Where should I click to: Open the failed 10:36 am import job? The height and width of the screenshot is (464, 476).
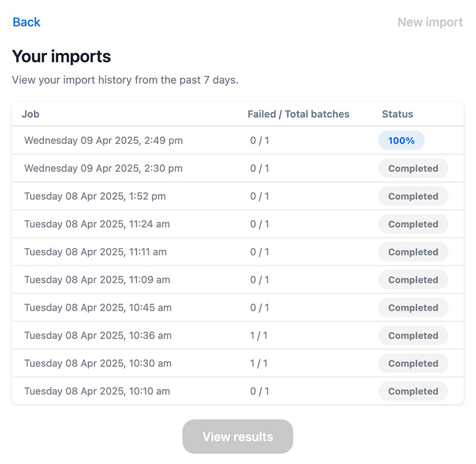click(x=98, y=336)
